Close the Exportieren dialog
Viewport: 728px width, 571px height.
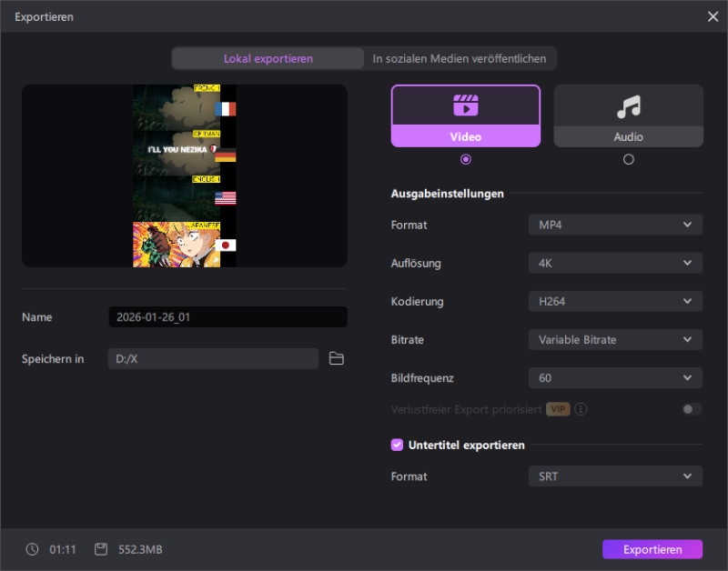pos(713,16)
